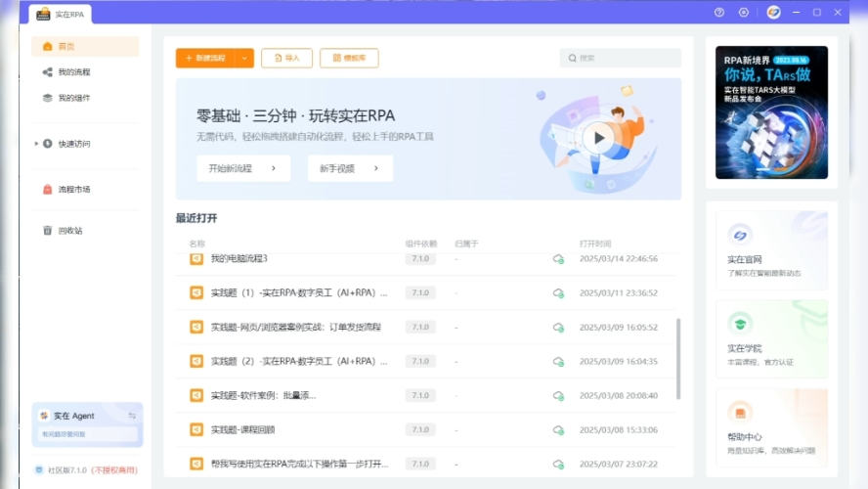868x489 pixels.
Task: Click flow icon of 我的电脑流程3
Action: 196,258
